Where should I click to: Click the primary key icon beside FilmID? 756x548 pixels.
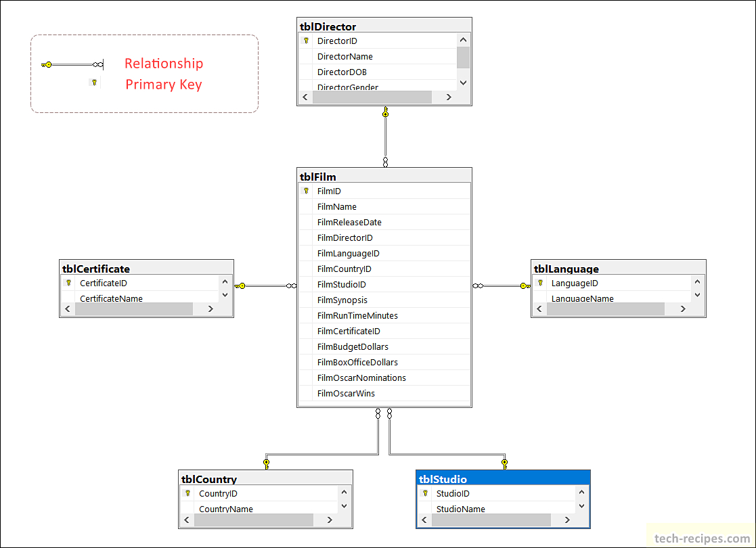pyautogui.click(x=306, y=191)
